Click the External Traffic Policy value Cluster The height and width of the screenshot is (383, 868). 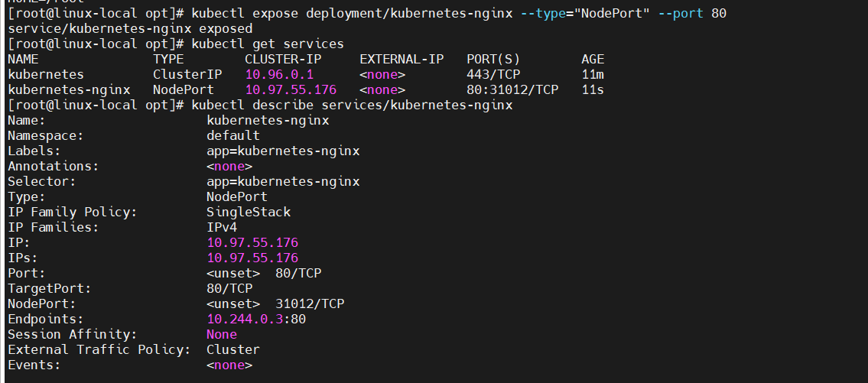pyautogui.click(x=233, y=349)
